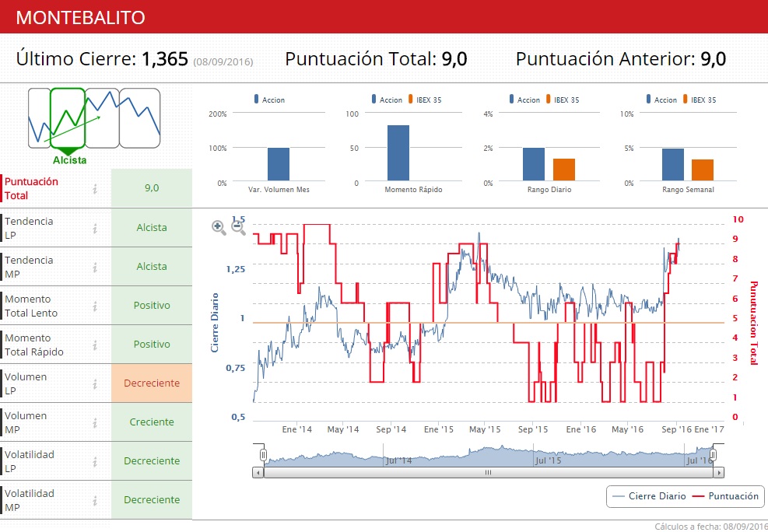Click the chart navigator left range handle
Image resolution: width=768 pixels, height=532 pixels.
pyautogui.click(x=263, y=455)
